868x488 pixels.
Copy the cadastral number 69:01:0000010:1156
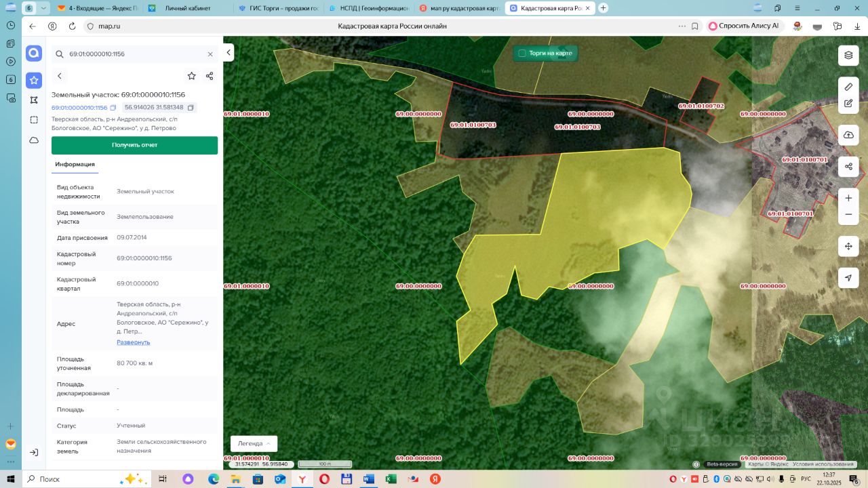tap(113, 108)
